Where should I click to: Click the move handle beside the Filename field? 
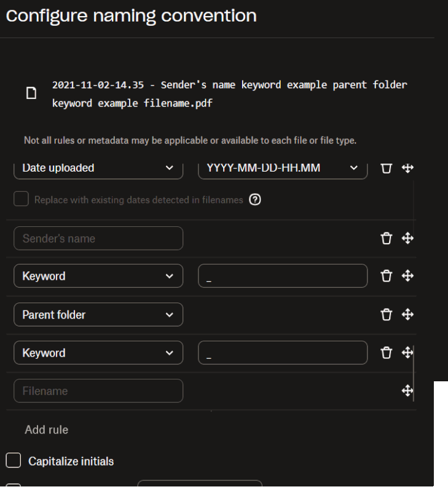pyautogui.click(x=407, y=391)
